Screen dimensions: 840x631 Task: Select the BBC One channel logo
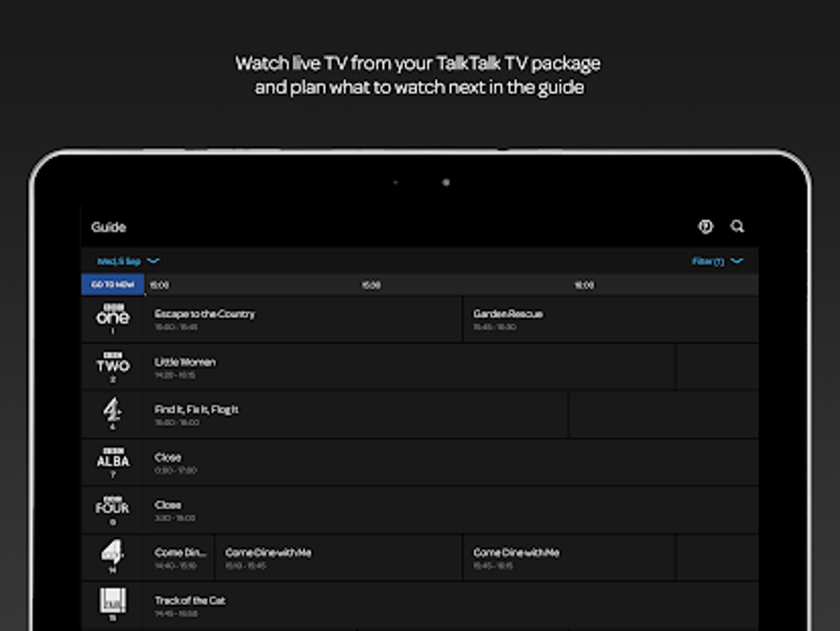click(113, 318)
